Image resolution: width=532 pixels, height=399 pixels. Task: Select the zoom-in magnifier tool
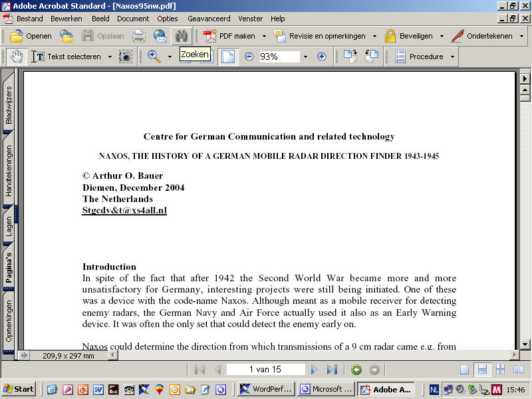click(154, 57)
